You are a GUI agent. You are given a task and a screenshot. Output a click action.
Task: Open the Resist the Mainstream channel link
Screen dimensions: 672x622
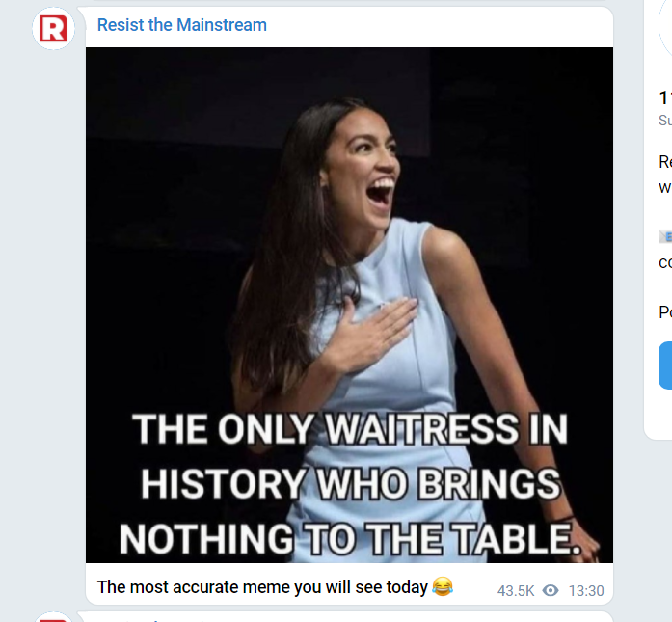pos(182,25)
